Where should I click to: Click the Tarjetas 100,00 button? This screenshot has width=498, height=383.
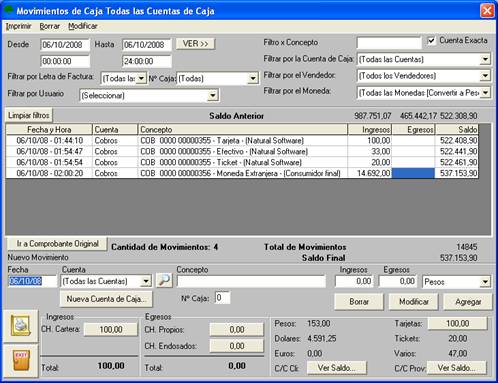pos(457,323)
